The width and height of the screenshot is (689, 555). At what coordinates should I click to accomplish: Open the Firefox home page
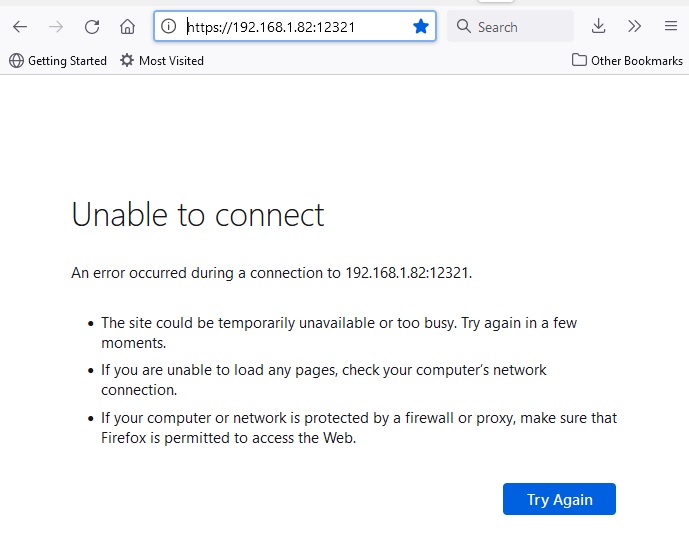coord(127,26)
